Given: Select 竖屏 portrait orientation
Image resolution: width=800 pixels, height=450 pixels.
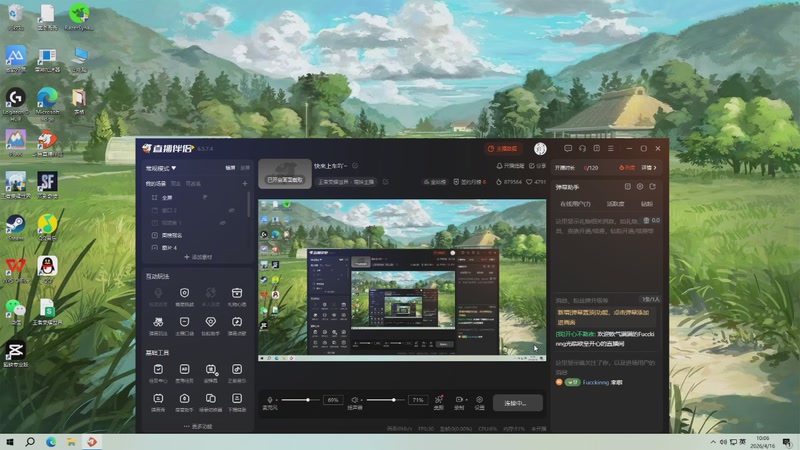Looking at the screenshot, I should click(245, 168).
